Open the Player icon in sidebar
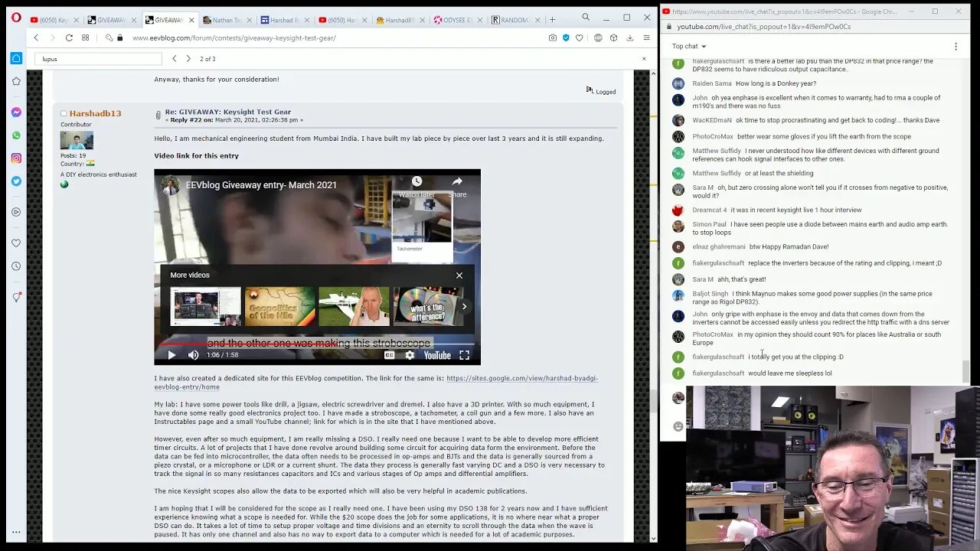The image size is (980, 551). (16, 214)
